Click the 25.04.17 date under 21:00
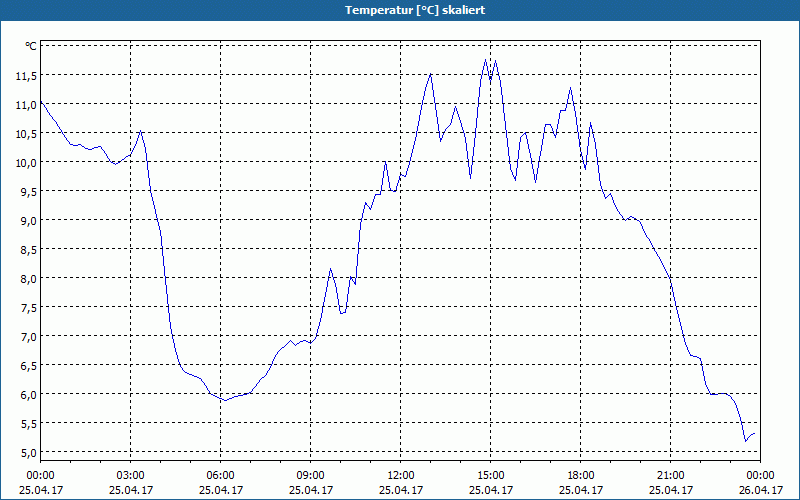Screen dimensions: 800x500 (x=671, y=490)
